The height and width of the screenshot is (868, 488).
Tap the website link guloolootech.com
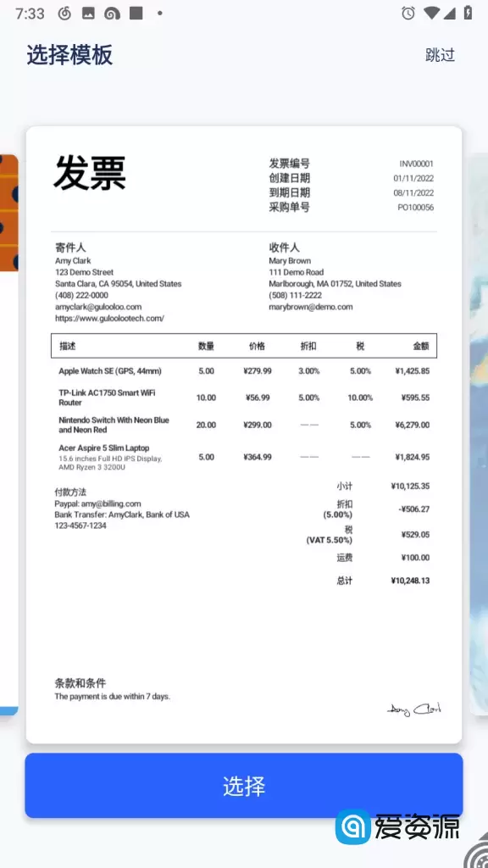[x=109, y=319]
